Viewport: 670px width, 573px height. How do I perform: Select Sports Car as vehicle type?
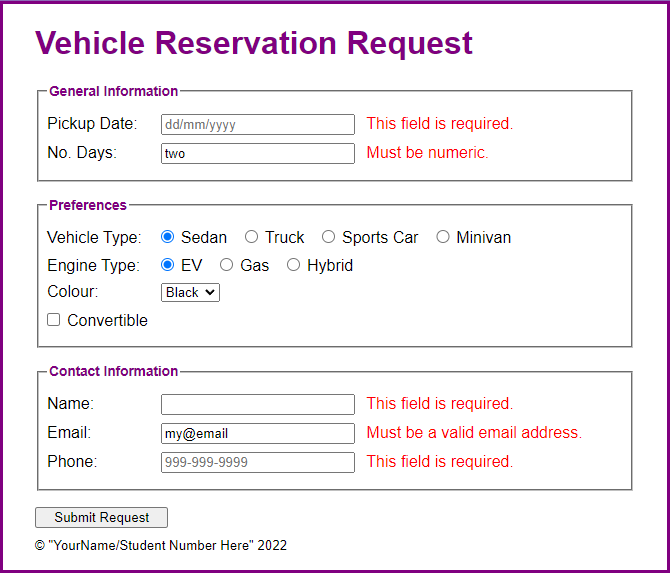pyautogui.click(x=328, y=237)
